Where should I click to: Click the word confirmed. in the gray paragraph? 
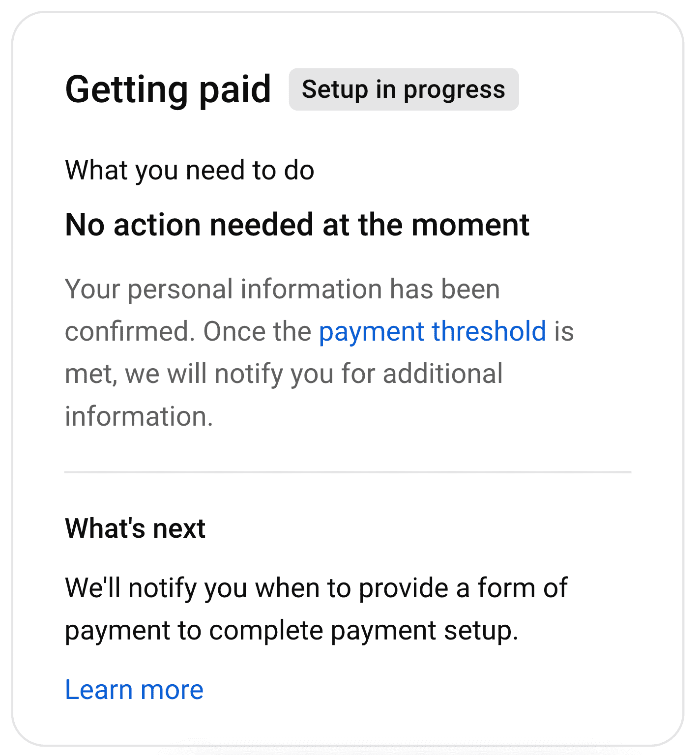click(130, 332)
